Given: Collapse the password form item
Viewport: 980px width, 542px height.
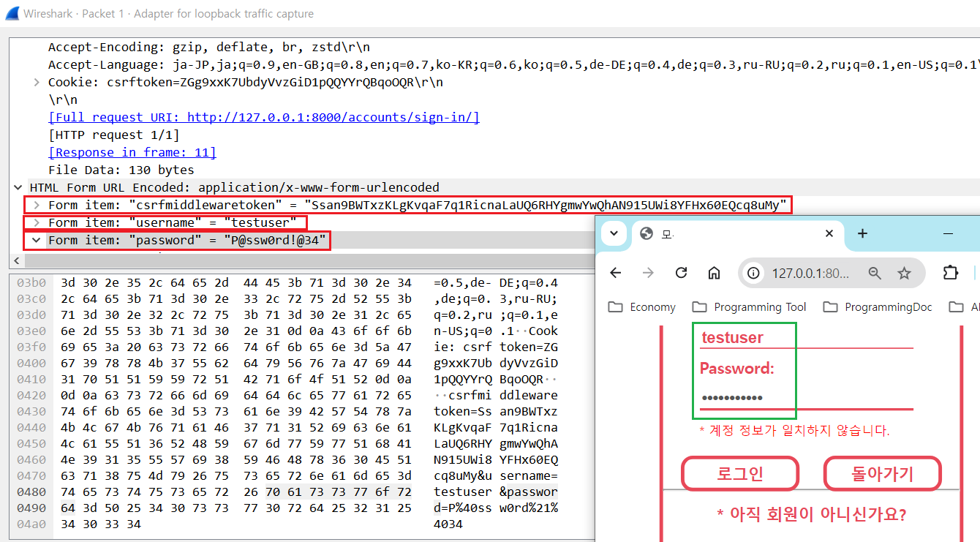Looking at the screenshot, I should tap(37, 240).
